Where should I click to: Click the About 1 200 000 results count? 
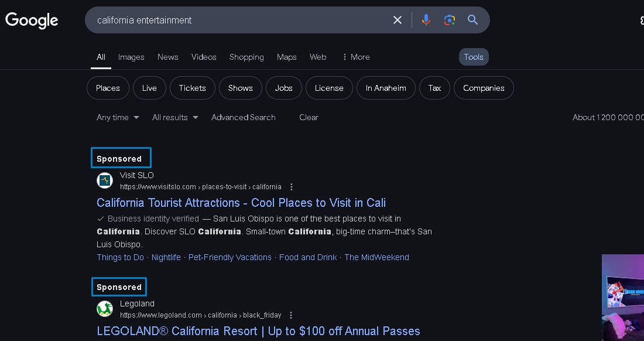pyautogui.click(x=608, y=118)
